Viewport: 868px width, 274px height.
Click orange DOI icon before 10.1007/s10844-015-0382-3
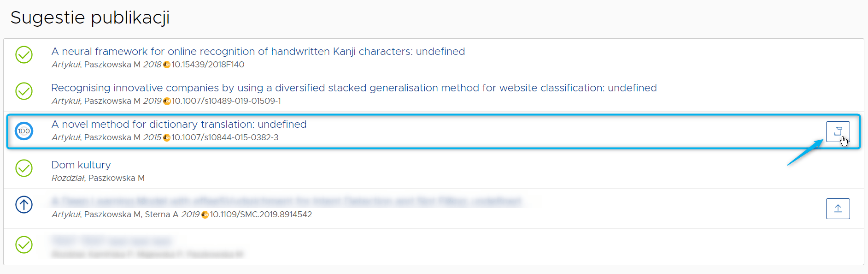point(167,137)
